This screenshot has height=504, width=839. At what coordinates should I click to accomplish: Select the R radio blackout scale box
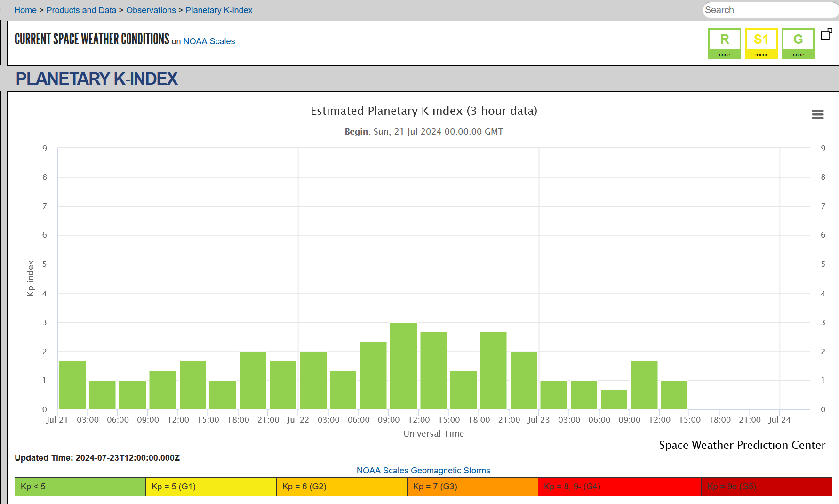pos(725,44)
